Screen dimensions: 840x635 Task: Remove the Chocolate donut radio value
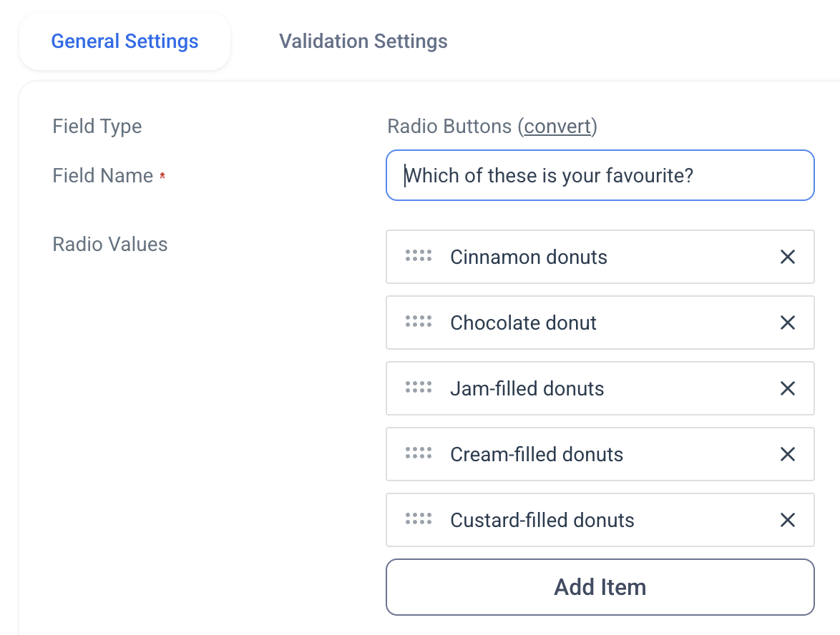click(x=788, y=323)
